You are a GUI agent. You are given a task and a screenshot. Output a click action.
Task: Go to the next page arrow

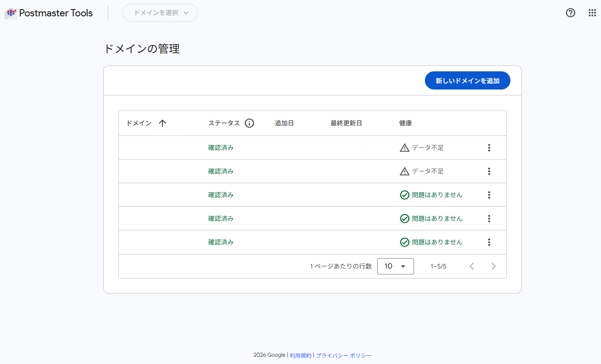click(x=494, y=266)
